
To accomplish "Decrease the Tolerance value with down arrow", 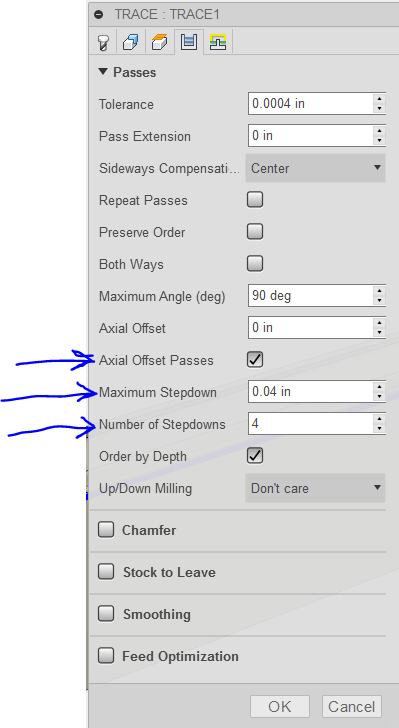I will click(379, 109).
